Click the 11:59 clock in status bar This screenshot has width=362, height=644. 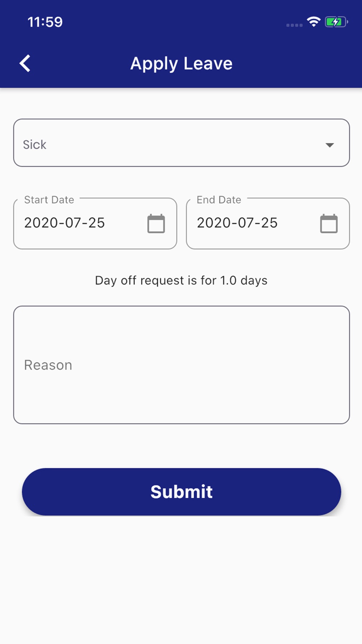point(45,22)
